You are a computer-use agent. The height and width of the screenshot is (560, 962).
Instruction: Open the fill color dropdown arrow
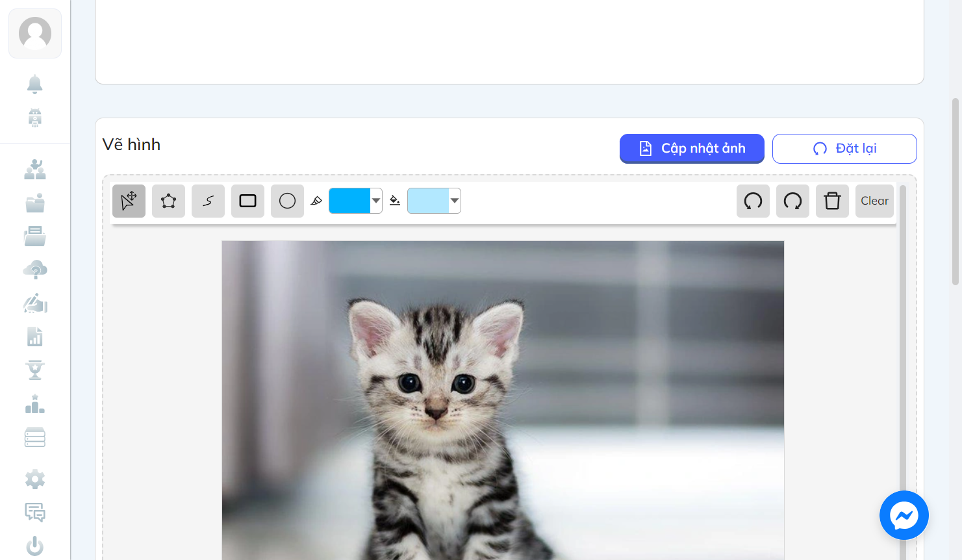[455, 201]
